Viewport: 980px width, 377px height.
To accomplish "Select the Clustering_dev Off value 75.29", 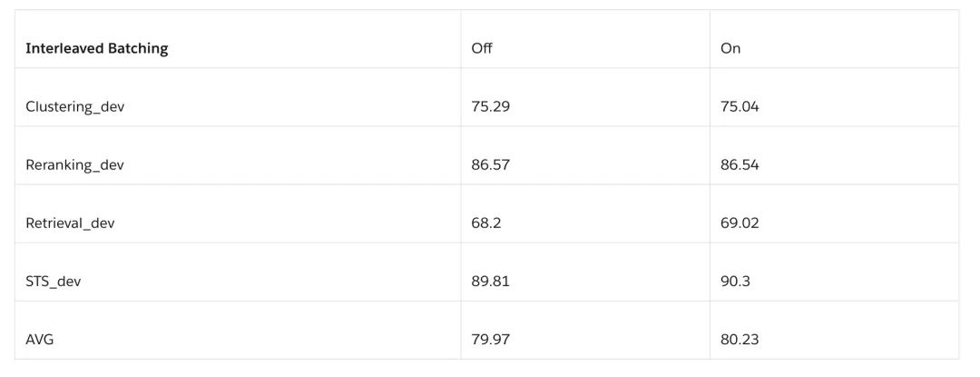I will (490, 106).
